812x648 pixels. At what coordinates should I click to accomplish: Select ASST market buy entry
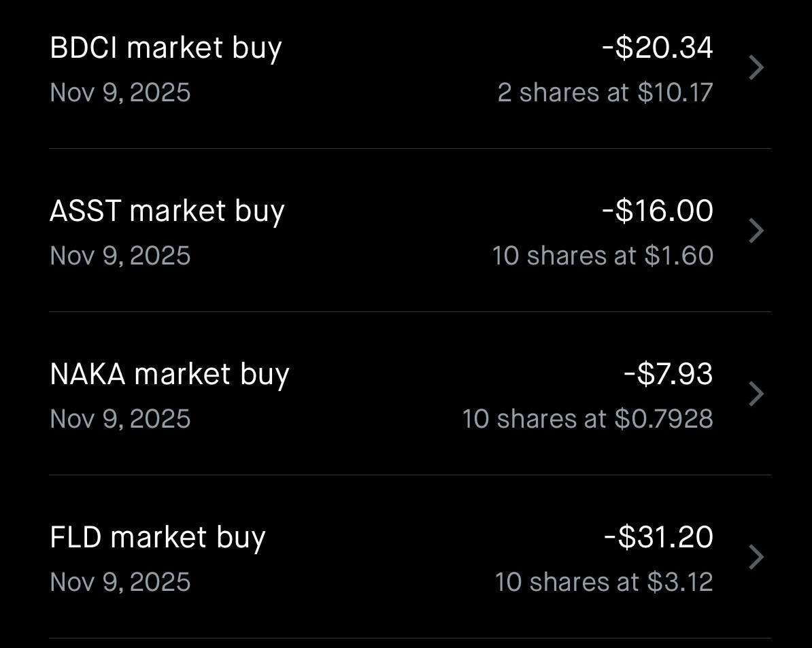(167, 212)
